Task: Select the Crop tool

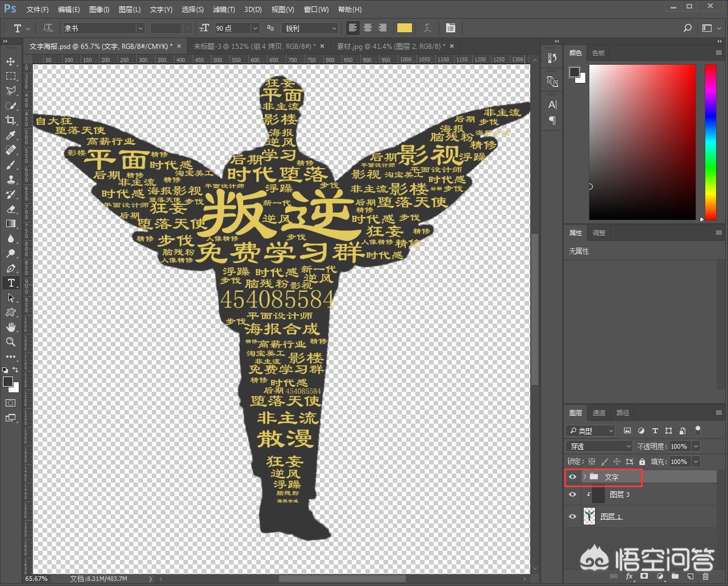Action: pos(11,120)
